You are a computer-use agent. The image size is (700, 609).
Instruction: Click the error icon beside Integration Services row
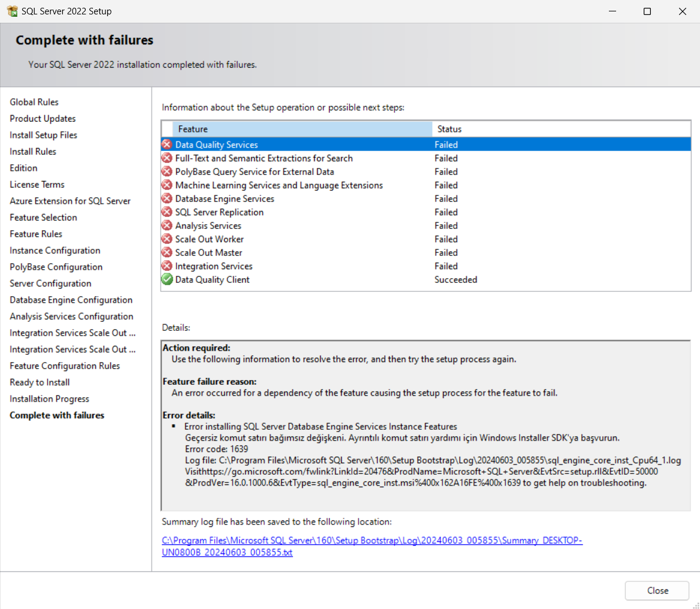point(167,266)
